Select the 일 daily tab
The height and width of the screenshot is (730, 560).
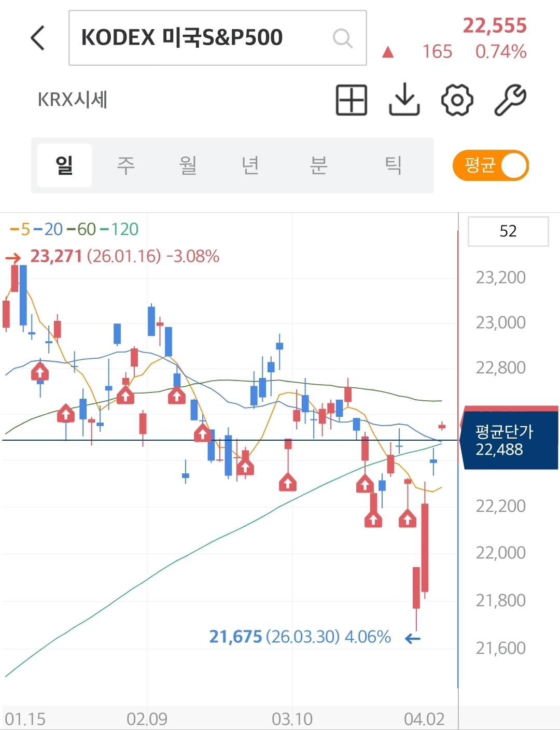coord(64,165)
